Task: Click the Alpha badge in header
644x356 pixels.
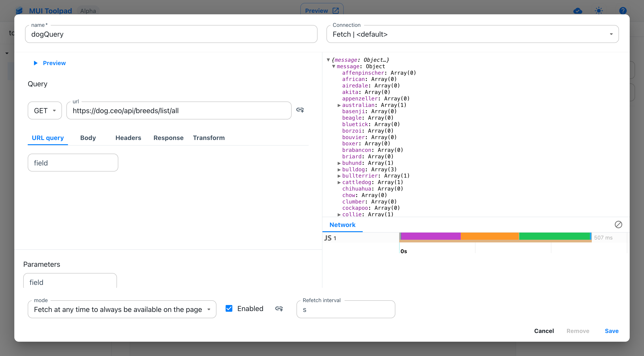Action: [x=88, y=11]
